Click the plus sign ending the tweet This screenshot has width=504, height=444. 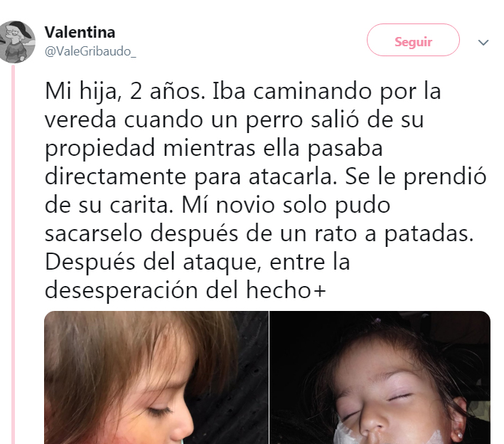(x=319, y=291)
